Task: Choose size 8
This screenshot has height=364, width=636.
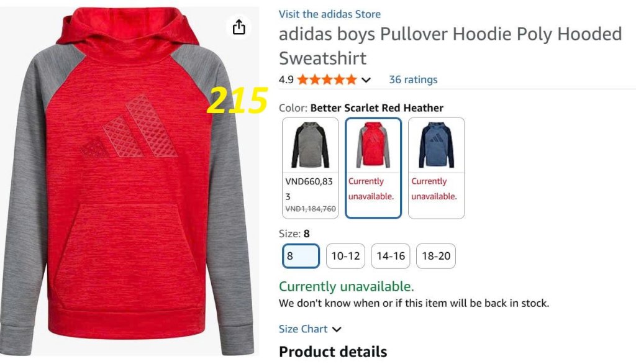Action: 301,256
